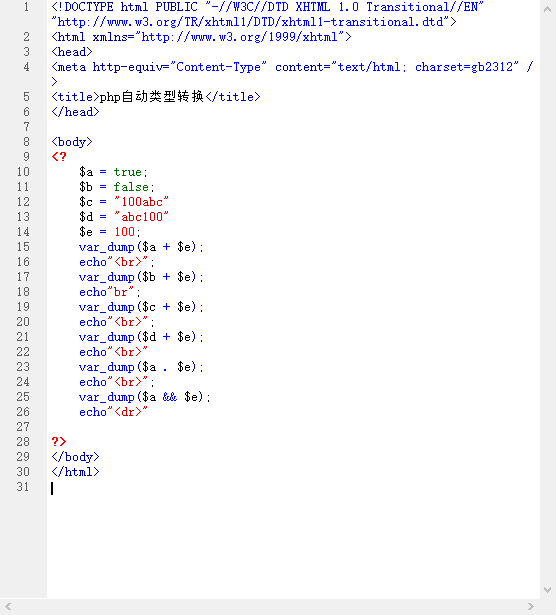Click the vertical scrollbar up arrow
This screenshot has height=615, width=556.
tap(547, 9)
